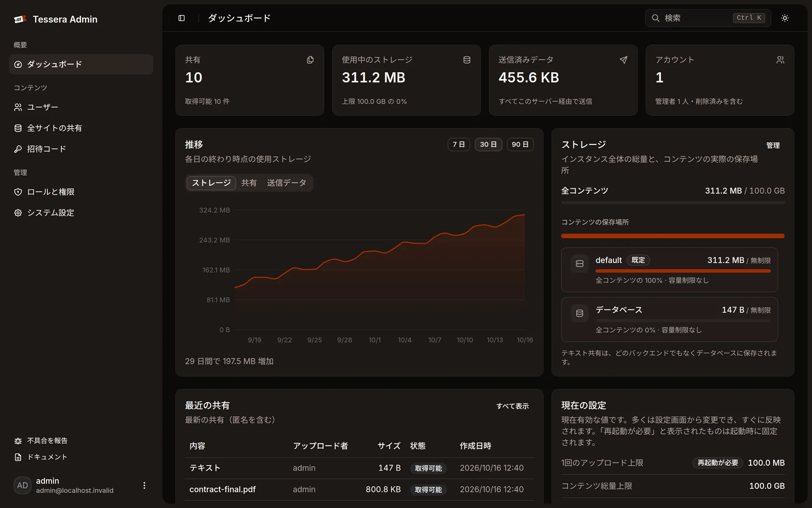The image size is (812, 508).
Task: Click the paper plane icon on 送信済みデータ card
Action: [x=623, y=60]
